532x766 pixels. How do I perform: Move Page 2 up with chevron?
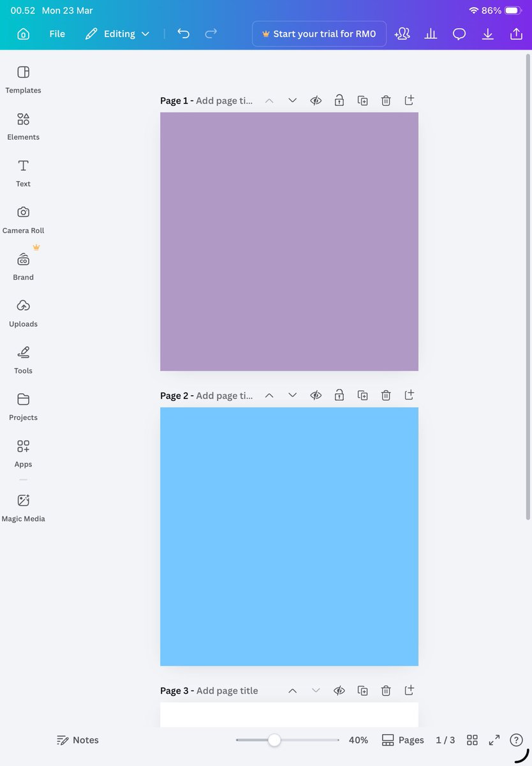(269, 395)
